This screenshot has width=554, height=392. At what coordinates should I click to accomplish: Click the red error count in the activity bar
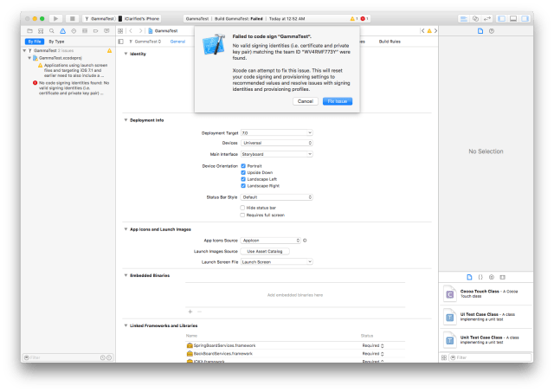364,19
